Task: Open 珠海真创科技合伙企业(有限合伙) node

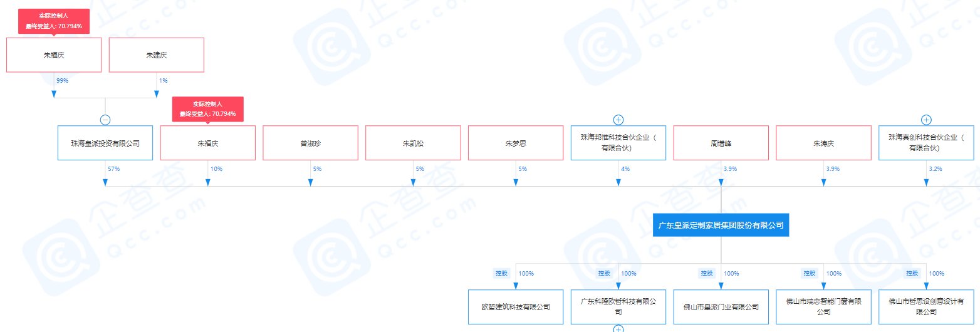Action: click(x=926, y=143)
